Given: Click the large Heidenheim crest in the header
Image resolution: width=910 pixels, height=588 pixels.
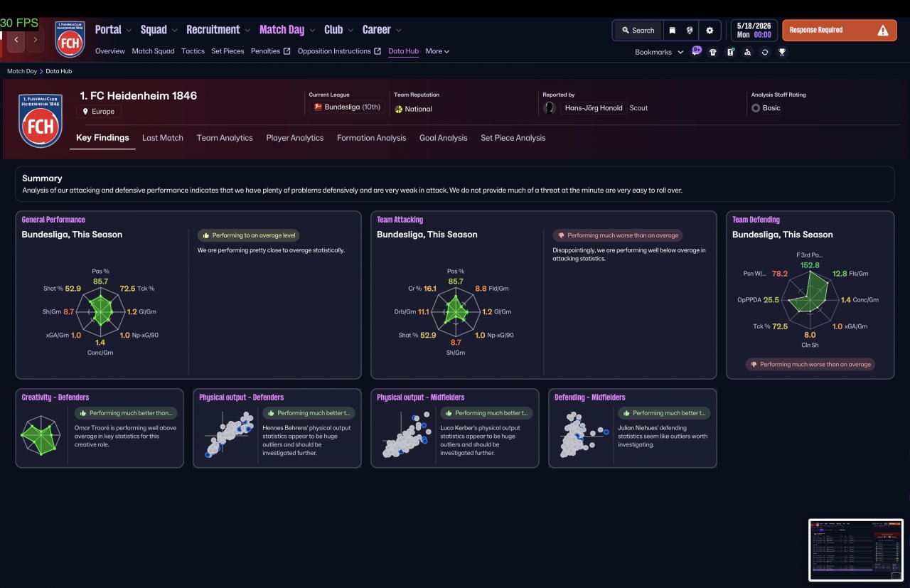Looking at the screenshot, I should 41,121.
